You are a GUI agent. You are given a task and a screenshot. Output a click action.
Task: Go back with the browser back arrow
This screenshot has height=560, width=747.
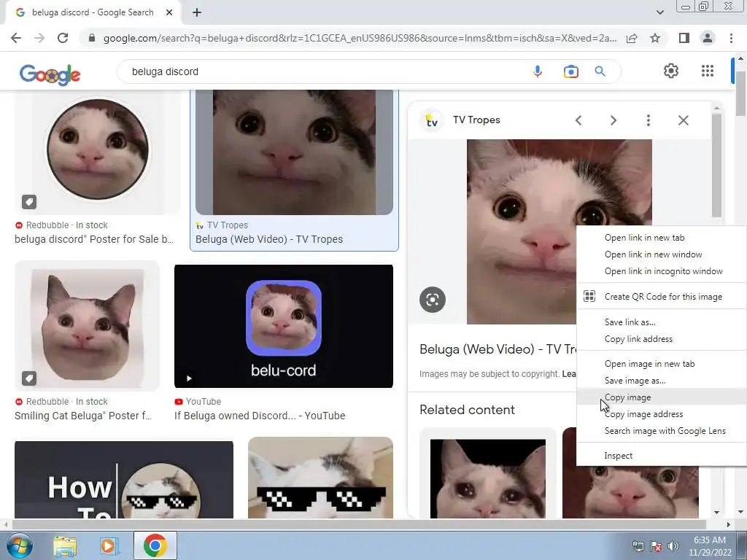click(16, 38)
